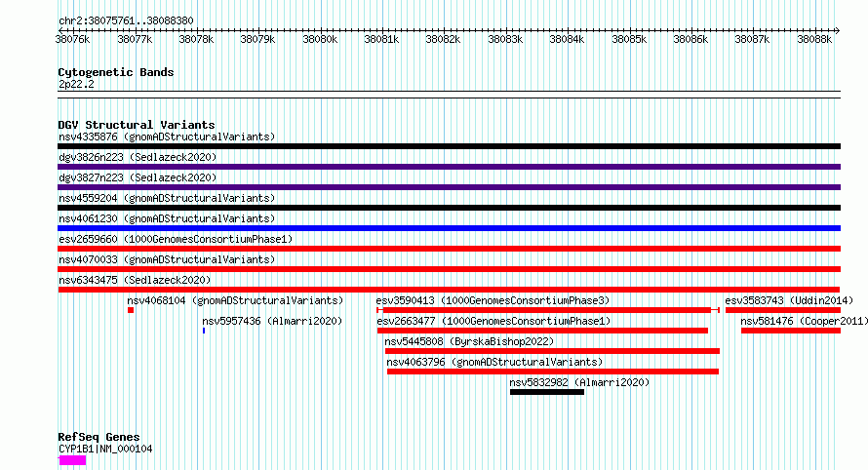Click the 38088k ruler tick label
The image size is (868, 470).
tap(815, 40)
